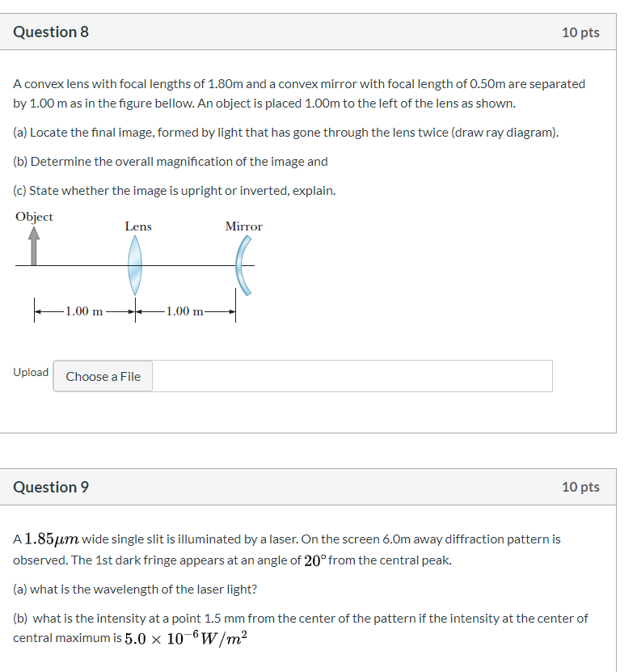Click the part (a) Locate the final image text

click(285, 133)
